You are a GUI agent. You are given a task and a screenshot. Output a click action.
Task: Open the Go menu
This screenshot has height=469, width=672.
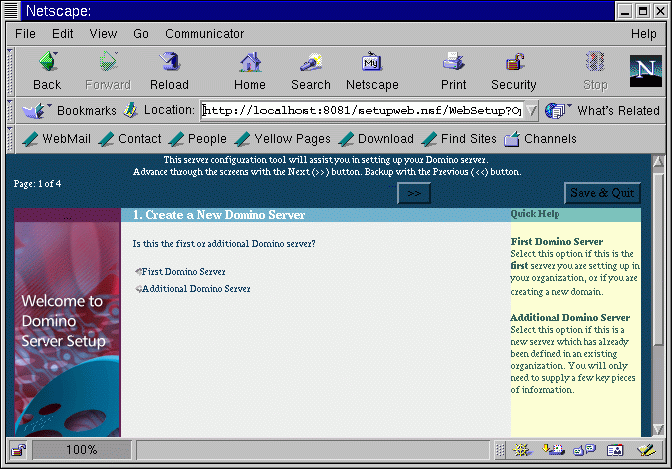pyautogui.click(x=141, y=33)
